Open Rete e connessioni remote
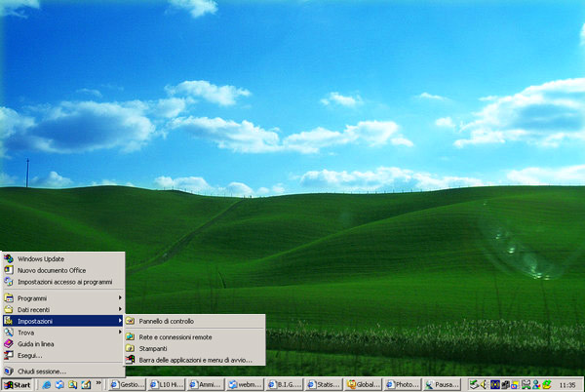This screenshot has width=585, height=392. click(x=195, y=337)
